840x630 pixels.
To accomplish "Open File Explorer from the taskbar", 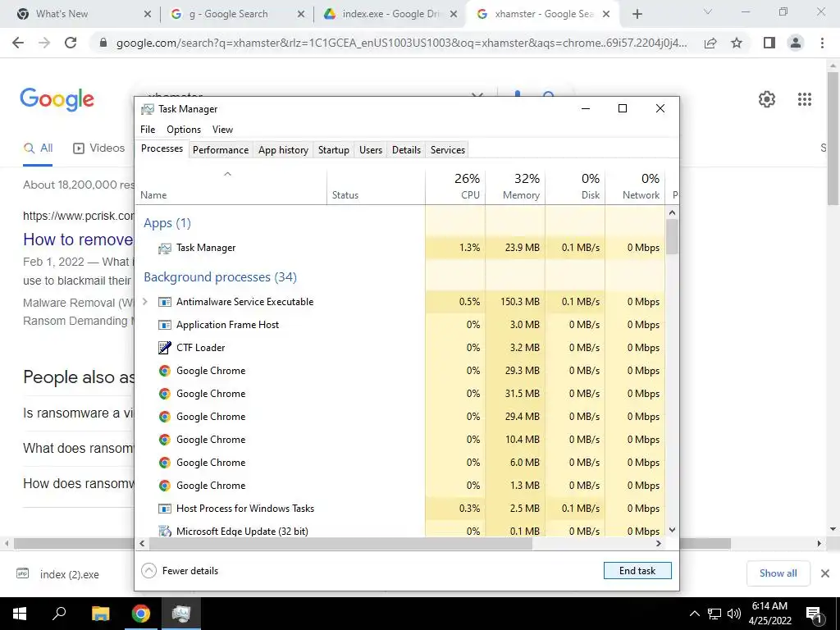I will coord(100,614).
